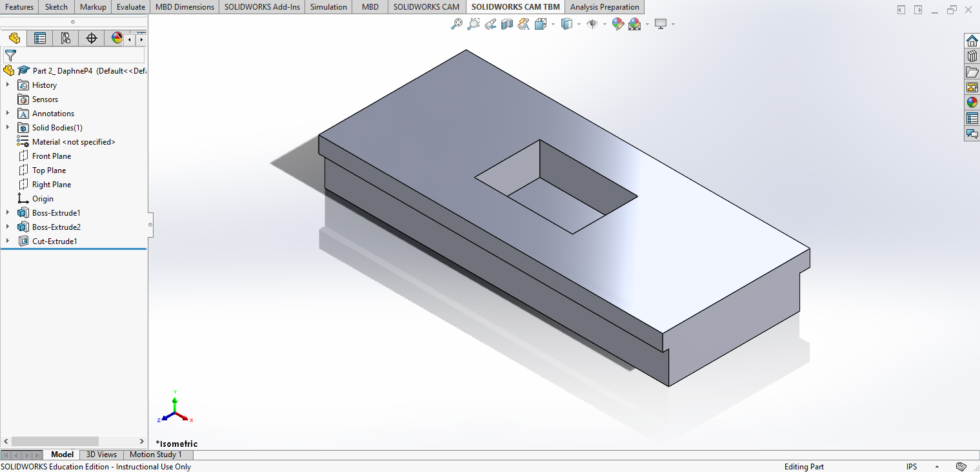This screenshot has width=980, height=472.
Task: Open Hide/Show Items dropdown arrow
Action: pyautogui.click(x=605, y=25)
